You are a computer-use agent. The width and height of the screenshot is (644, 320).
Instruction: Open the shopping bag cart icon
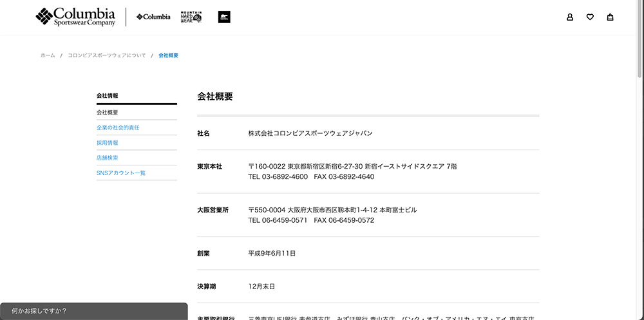pos(611,17)
